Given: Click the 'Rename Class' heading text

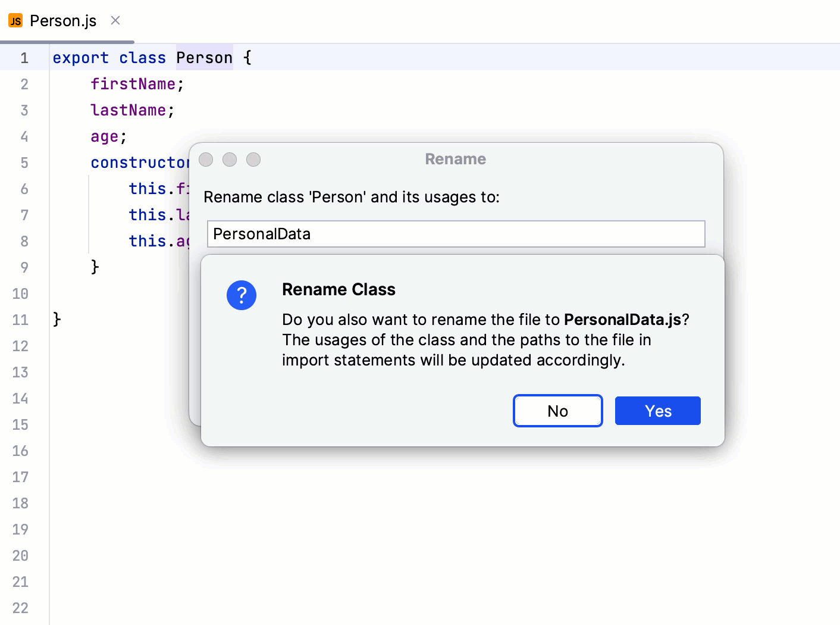Looking at the screenshot, I should pos(338,290).
